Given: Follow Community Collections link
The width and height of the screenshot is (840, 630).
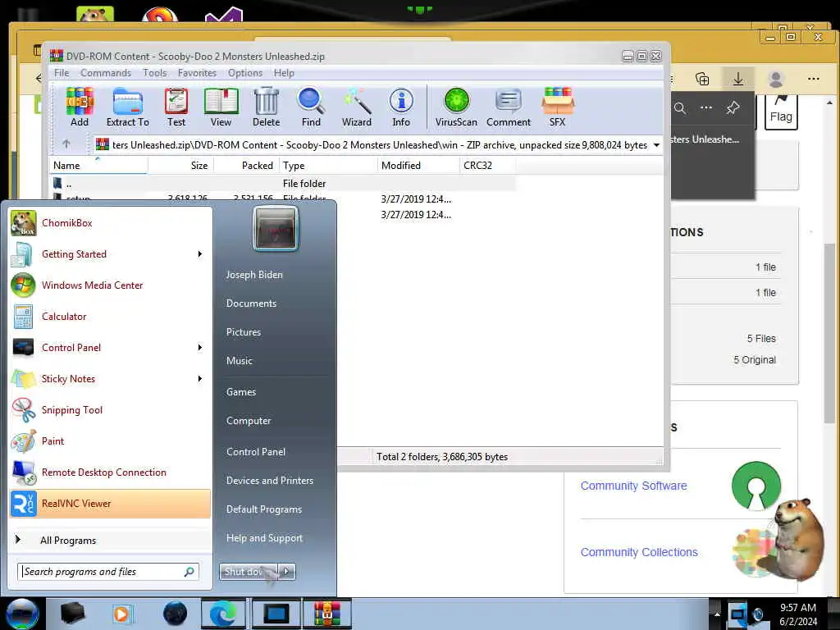Looking at the screenshot, I should click(x=639, y=552).
